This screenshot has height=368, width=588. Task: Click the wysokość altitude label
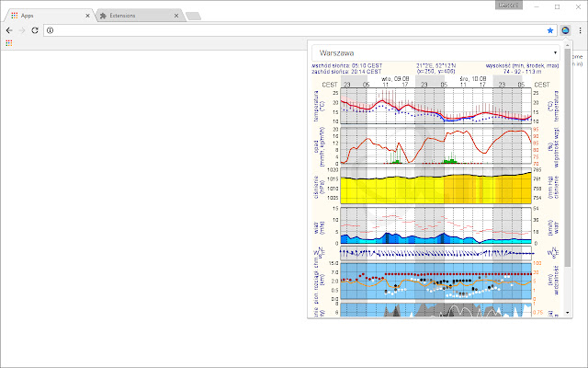pos(522,65)
